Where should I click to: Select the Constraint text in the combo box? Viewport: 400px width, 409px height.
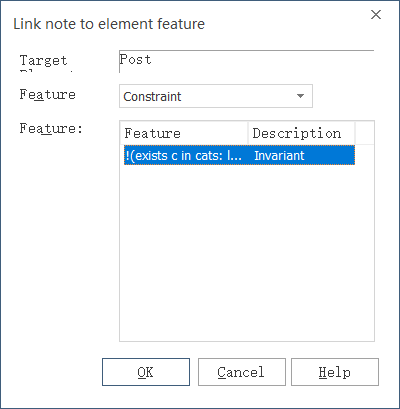[x=152, y=97]
